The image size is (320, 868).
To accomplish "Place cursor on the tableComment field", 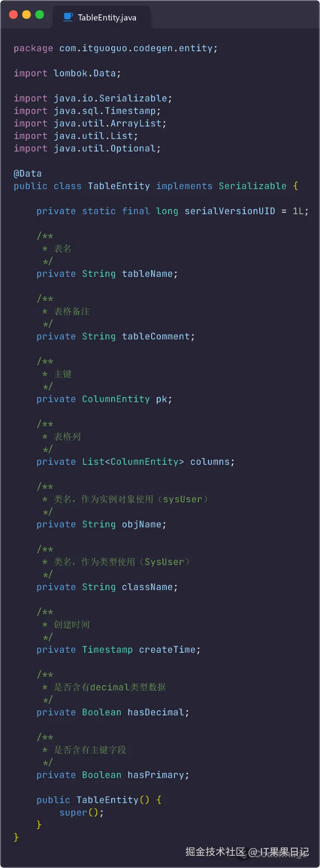I will point(156,336).
